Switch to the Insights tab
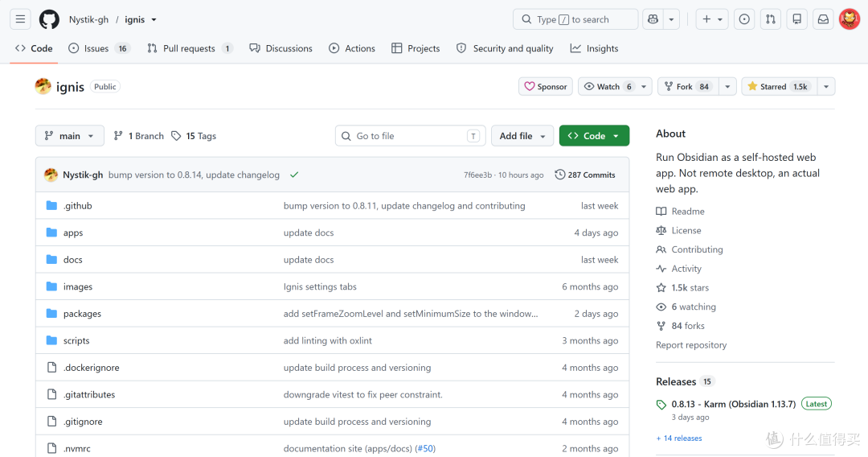This screenshot has width=868, height=457. [595, 48]
